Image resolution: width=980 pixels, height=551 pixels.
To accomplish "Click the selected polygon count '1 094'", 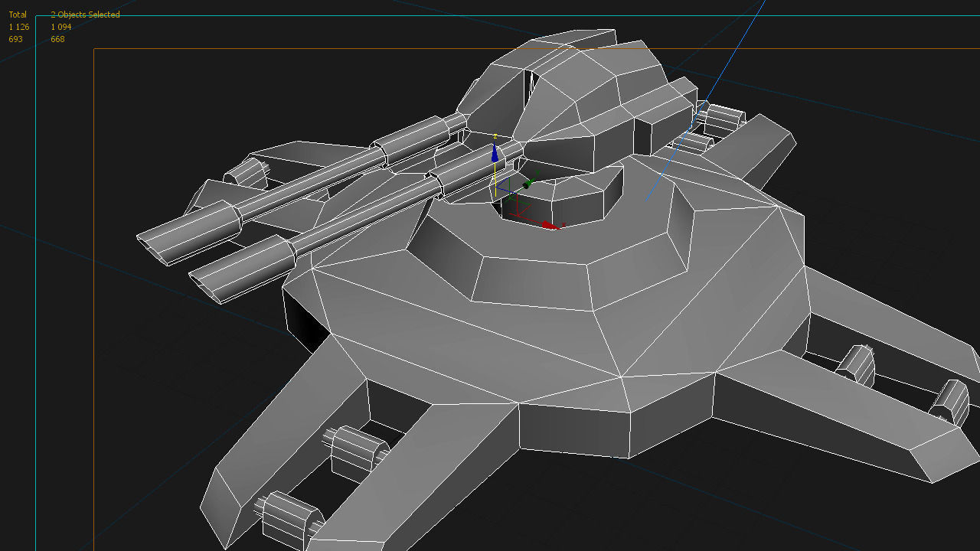I will click(61, 27).
